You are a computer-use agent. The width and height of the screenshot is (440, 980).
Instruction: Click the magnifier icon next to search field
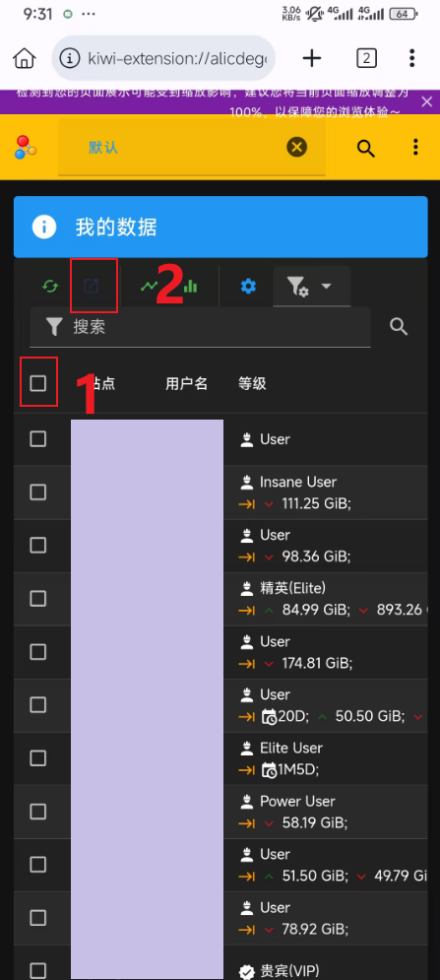point(399,326)
